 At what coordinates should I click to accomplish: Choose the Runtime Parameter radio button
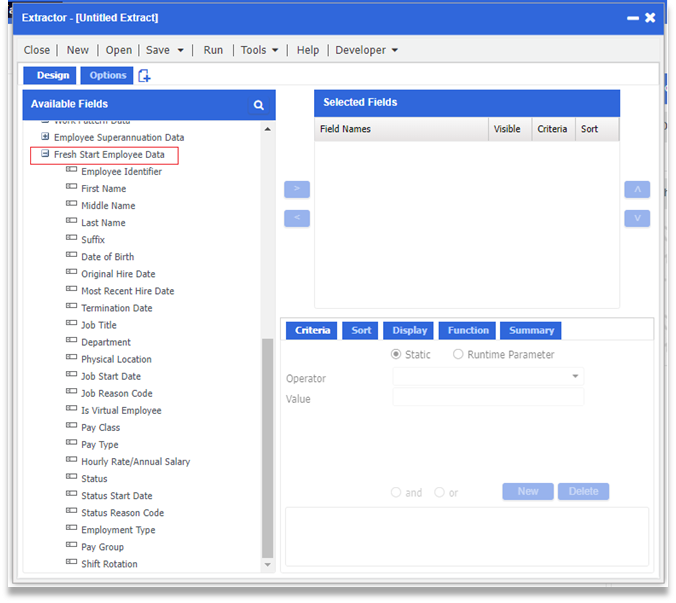[458, 354]
